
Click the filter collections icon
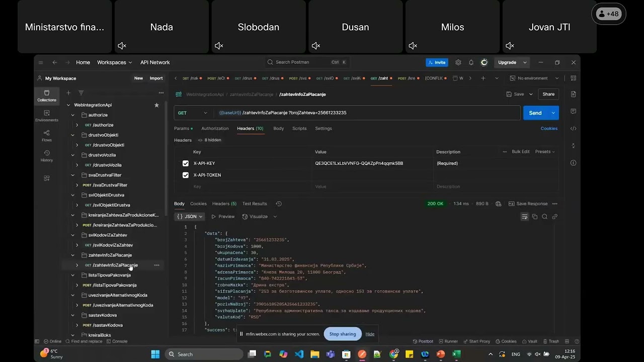coord(81,93)
